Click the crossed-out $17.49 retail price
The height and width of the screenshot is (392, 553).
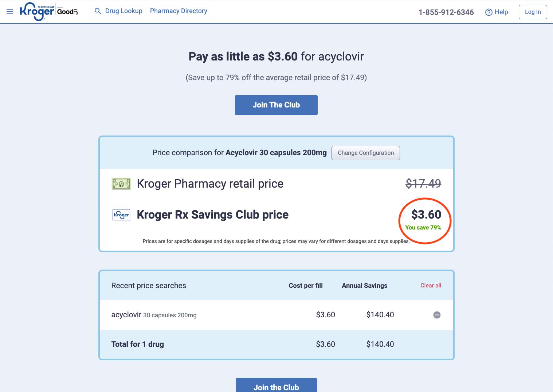point(423,184)
